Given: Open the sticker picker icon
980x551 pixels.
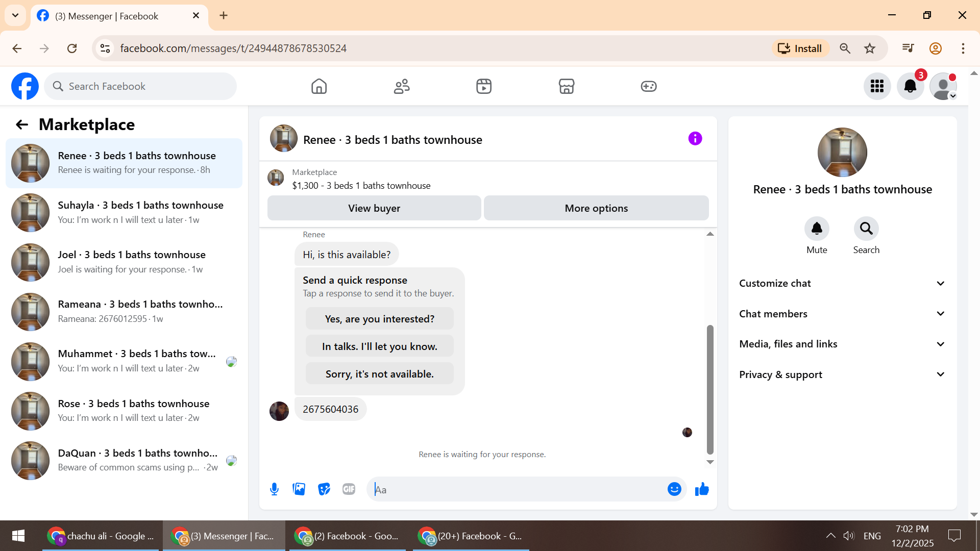Looking at the screenshot, I should (x=324, y=489).
